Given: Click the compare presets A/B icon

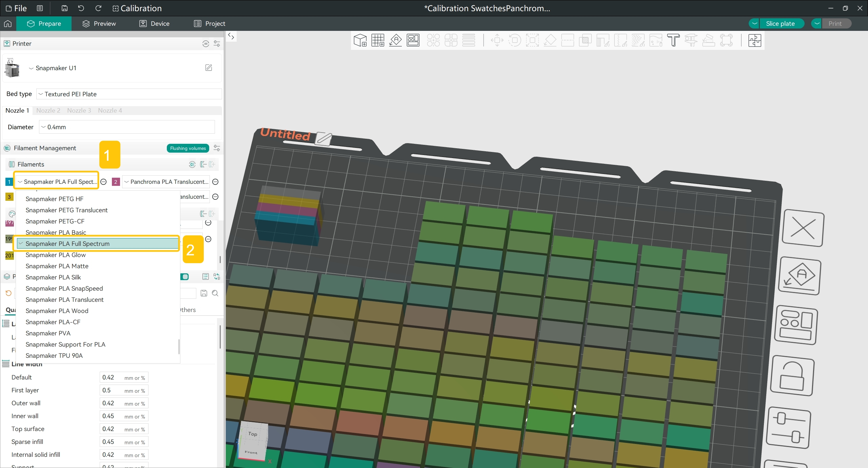Looking at the screenshot, I should [217, 277].
